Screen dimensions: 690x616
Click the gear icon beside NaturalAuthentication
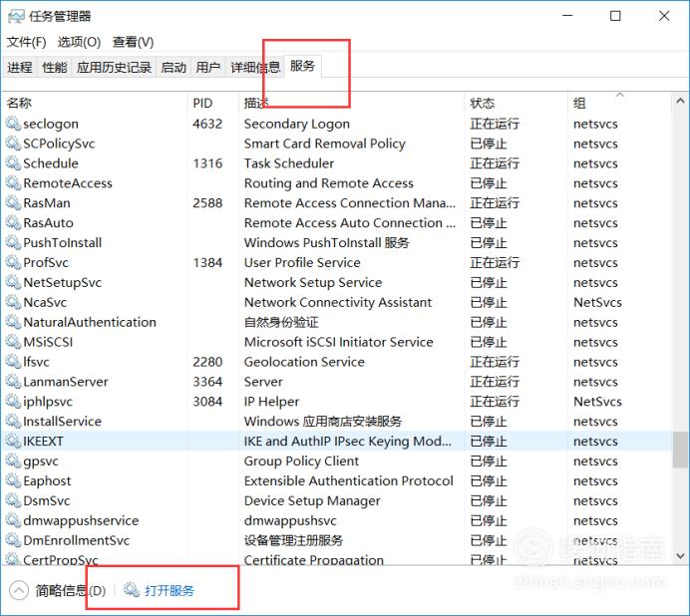click(13, 322)
